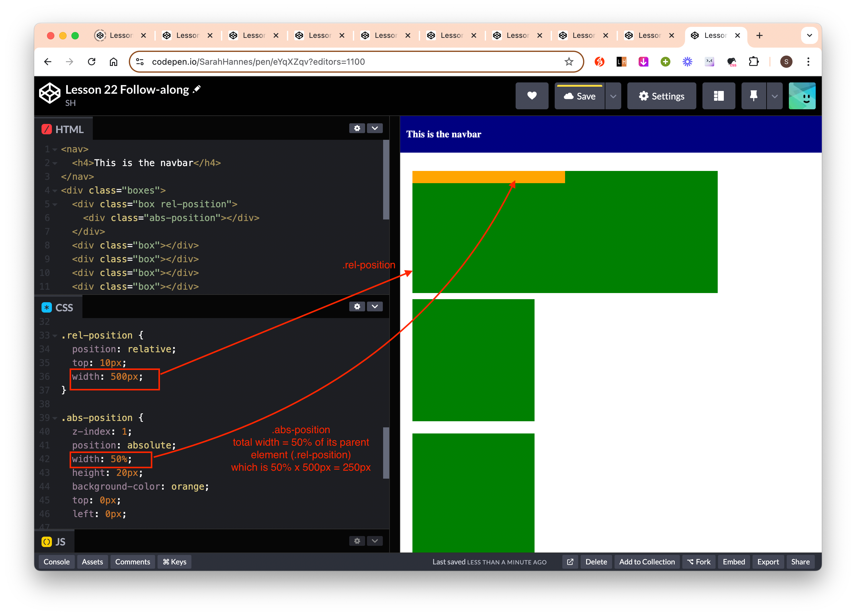The height and width of the screenshot is (616, 856).
Task: Select the HTML editor tab
Action: tap(63, 129)
